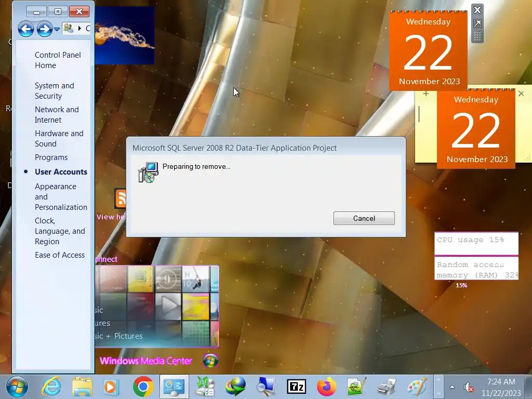
Task: Click the RAM usage meter gadget
Action: [476, 269]
